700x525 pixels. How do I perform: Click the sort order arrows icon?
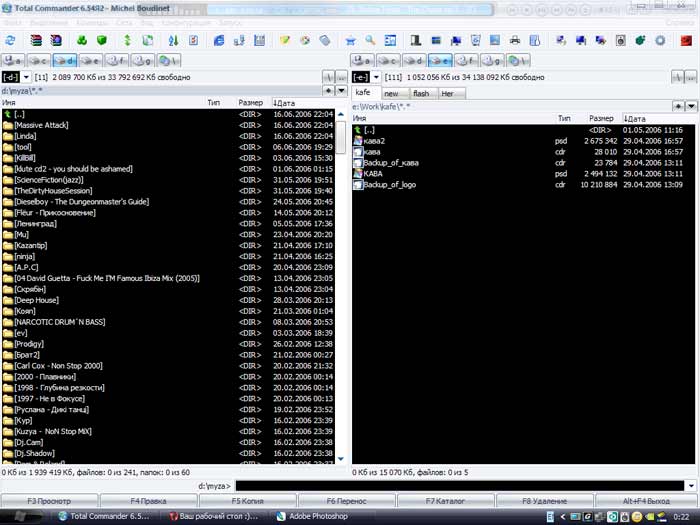173,41
